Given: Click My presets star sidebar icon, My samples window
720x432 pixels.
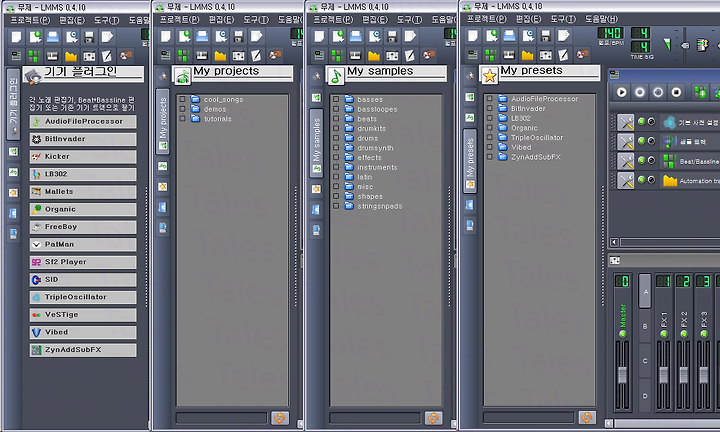Looking at the screenshot, I should (316, 189).
